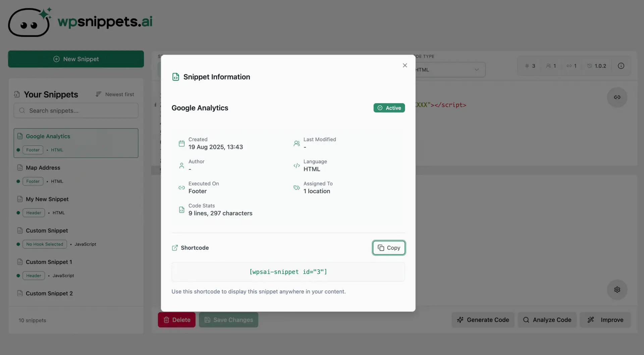Click the Last Modified user icon

(x=297, y=143)
